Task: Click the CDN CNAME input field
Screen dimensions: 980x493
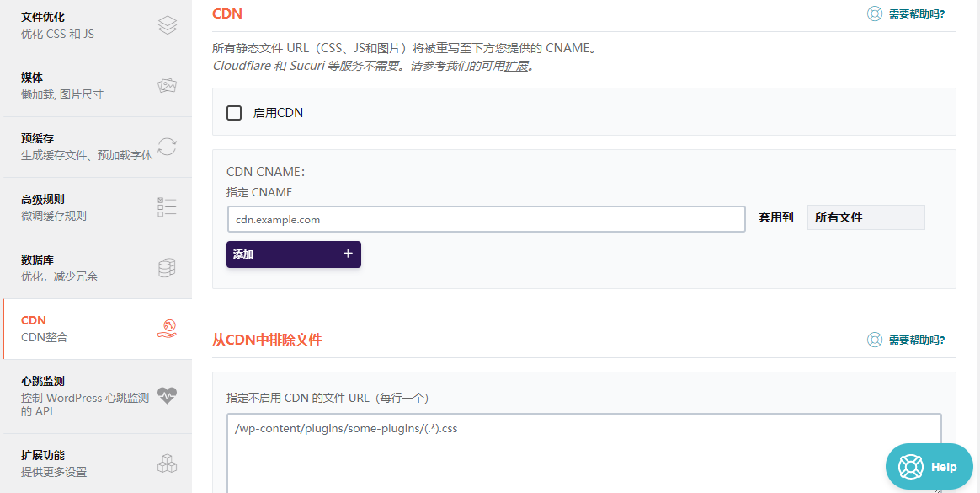Action: click(487, 218)
